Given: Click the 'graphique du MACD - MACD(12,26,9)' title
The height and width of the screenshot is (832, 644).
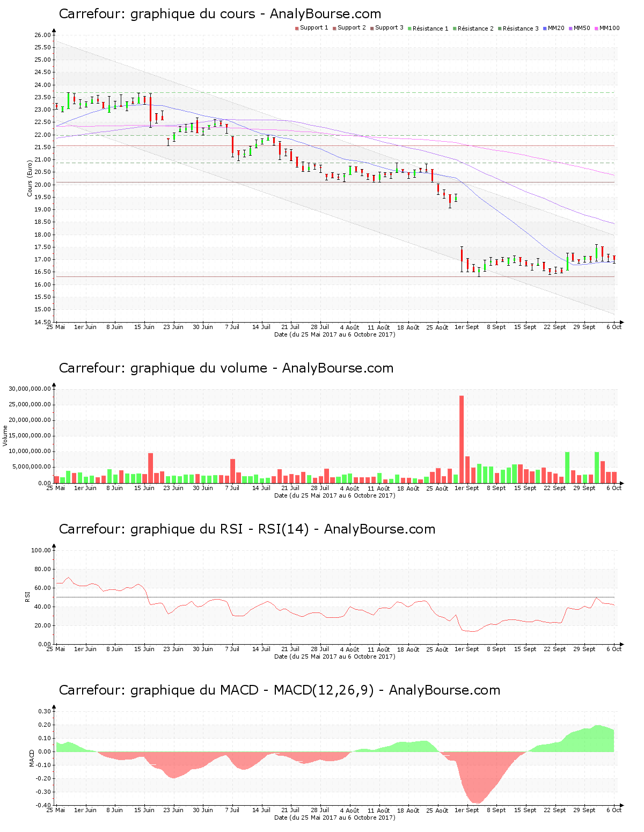Looking at the screenshot, I should [x=280, y=690].
